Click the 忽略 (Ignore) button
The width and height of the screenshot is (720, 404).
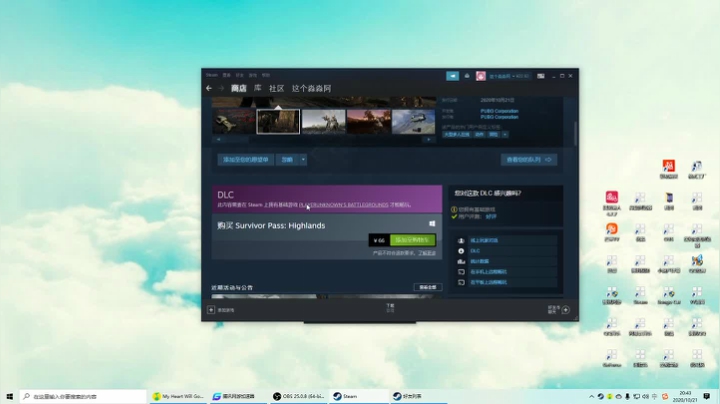click(287, 160)
